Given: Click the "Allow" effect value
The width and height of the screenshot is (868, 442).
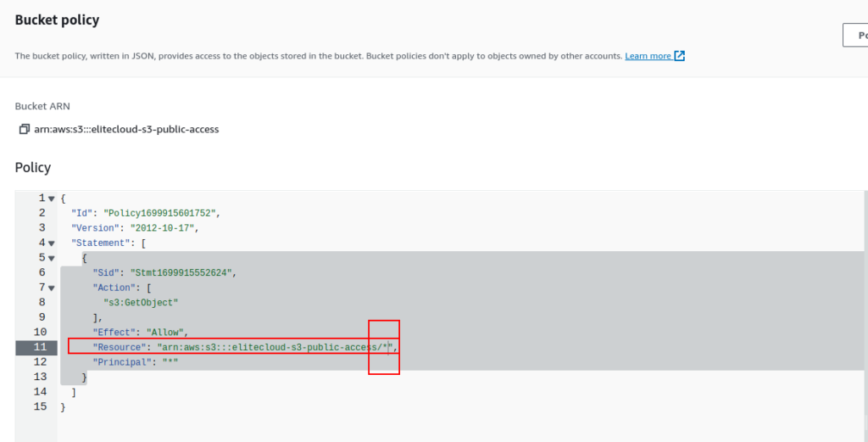Looking at the screenshot, I should point(165,333).
